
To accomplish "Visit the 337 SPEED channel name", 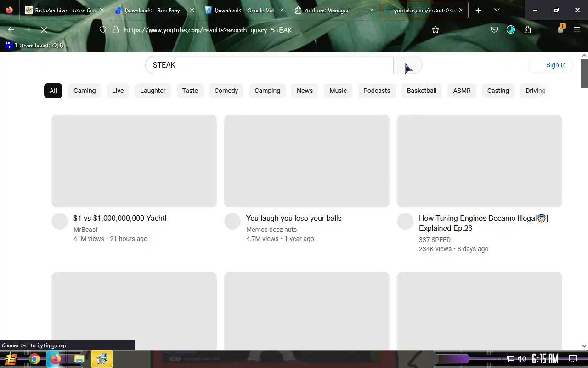I will click(435, 240).
